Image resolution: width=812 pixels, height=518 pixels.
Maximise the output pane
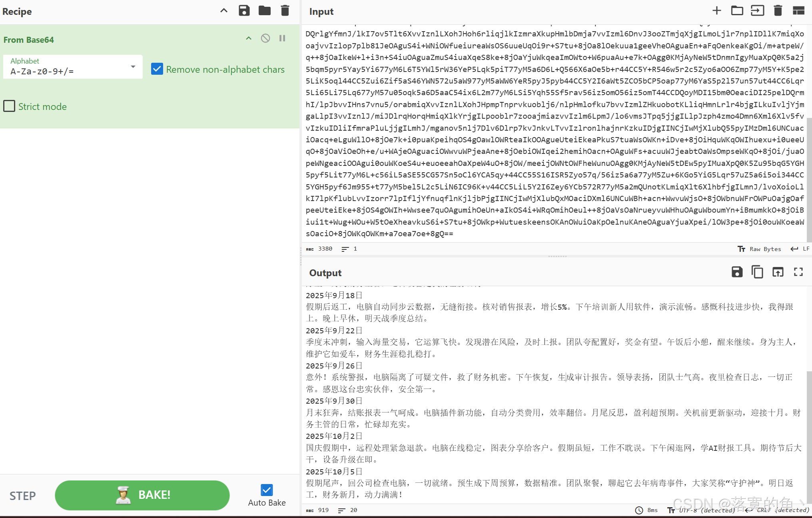point(798,272)
